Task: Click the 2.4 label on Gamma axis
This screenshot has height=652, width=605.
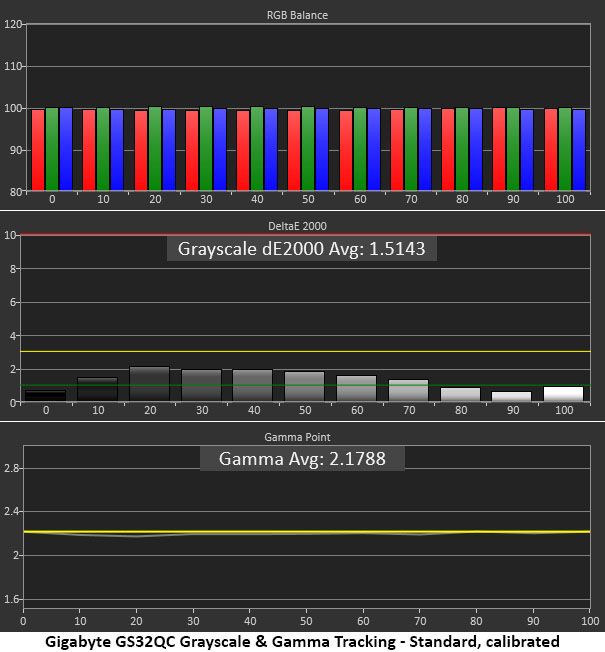Action: [x=12, y=511]
